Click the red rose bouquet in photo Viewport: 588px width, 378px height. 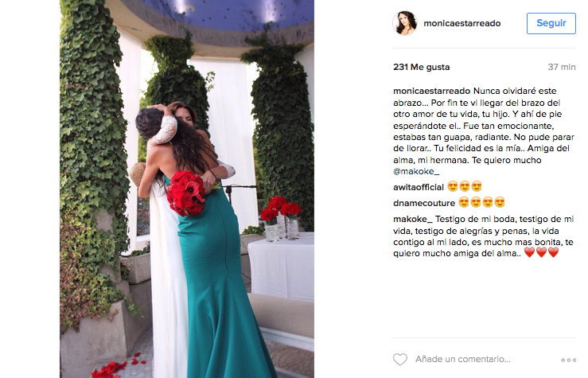tap(186, 193)
